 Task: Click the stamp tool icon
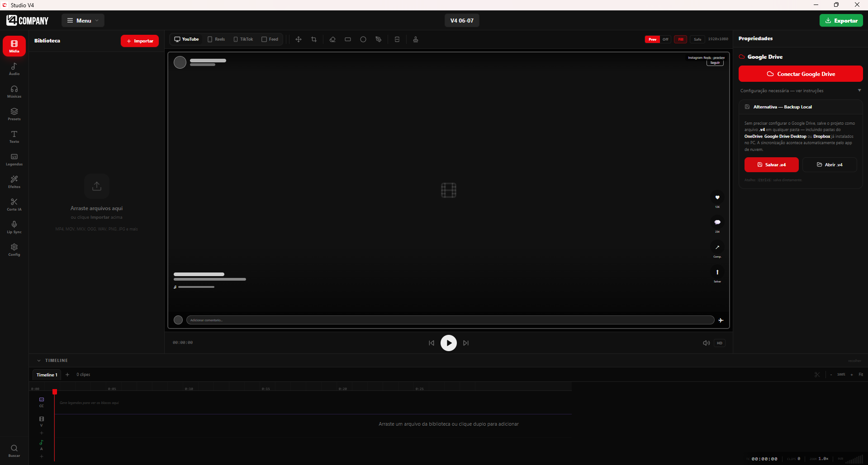416,39
